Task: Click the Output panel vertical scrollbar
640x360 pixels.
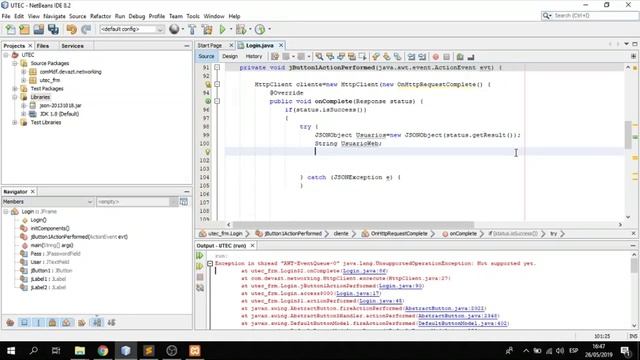Action: [x=634, y=290]
